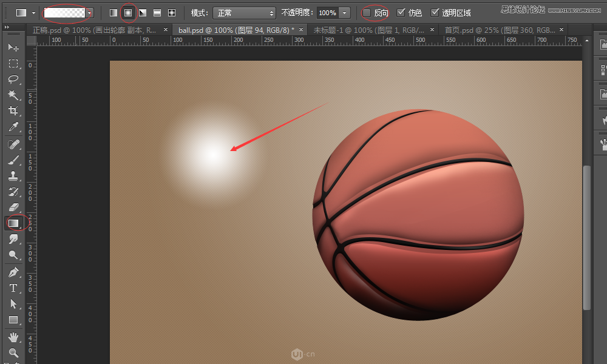Enable the 反向 reverse checkbox

point(366,13)
